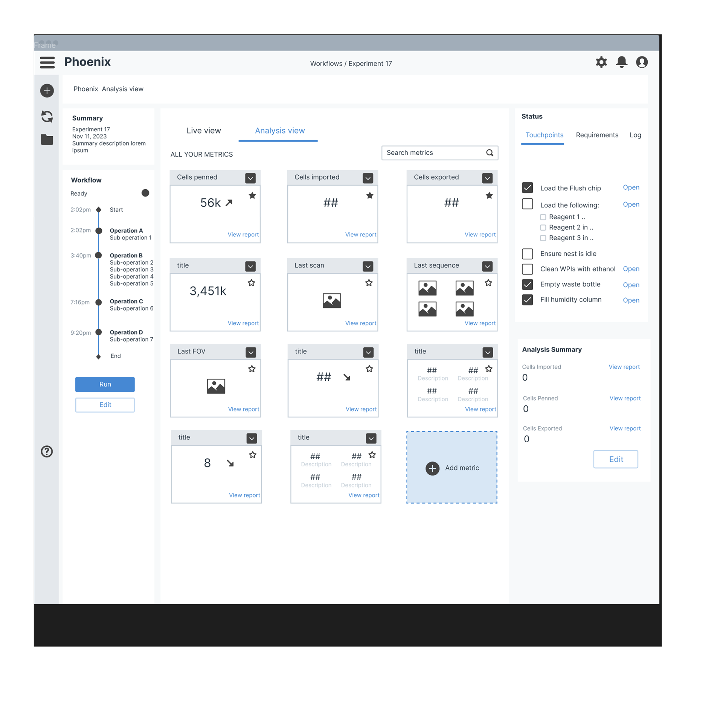This screenshot has width=723, height=728.
Task: Uncheck Load the Flush chip checkbox
Action: 527,188
